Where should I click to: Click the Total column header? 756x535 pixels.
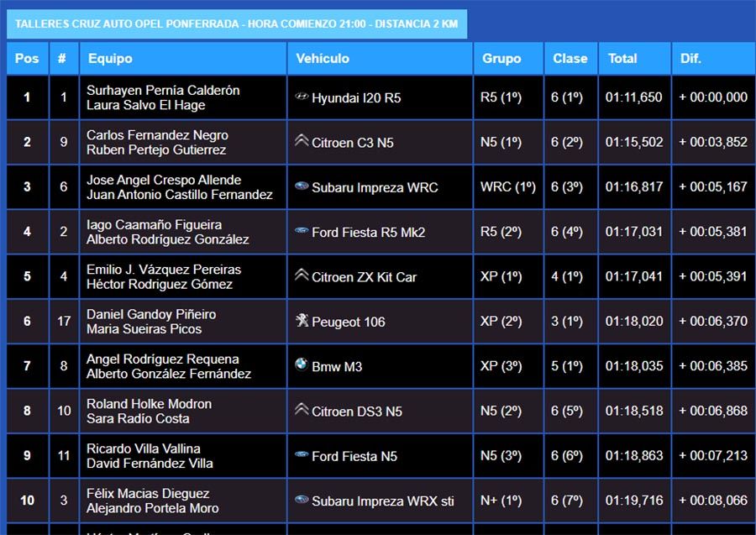(622, 59)
